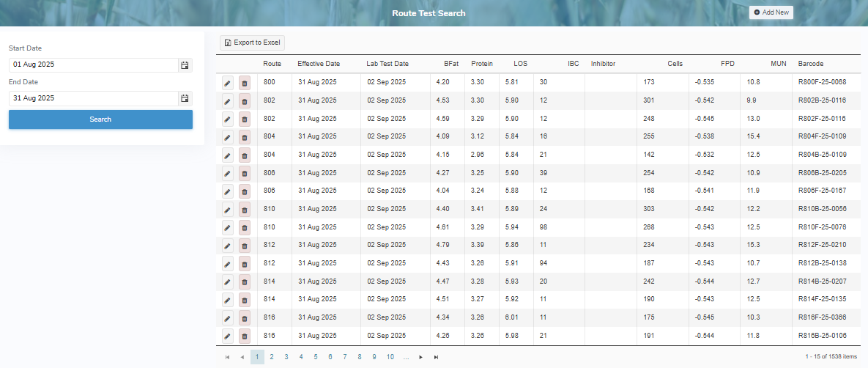Open Start Date calendar picker

click(185, 65)
